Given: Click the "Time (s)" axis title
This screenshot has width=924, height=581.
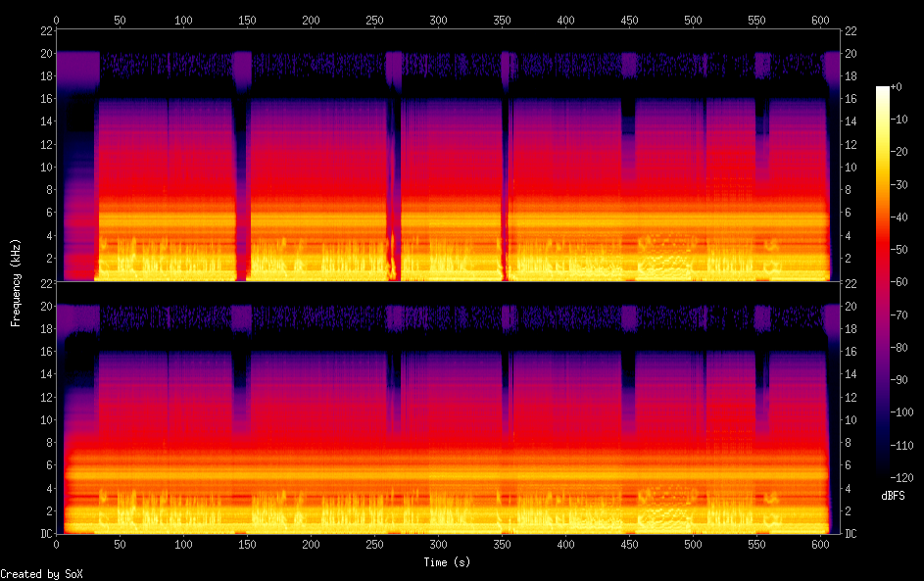Looking at the screenshot, I should tap(447, 562).
